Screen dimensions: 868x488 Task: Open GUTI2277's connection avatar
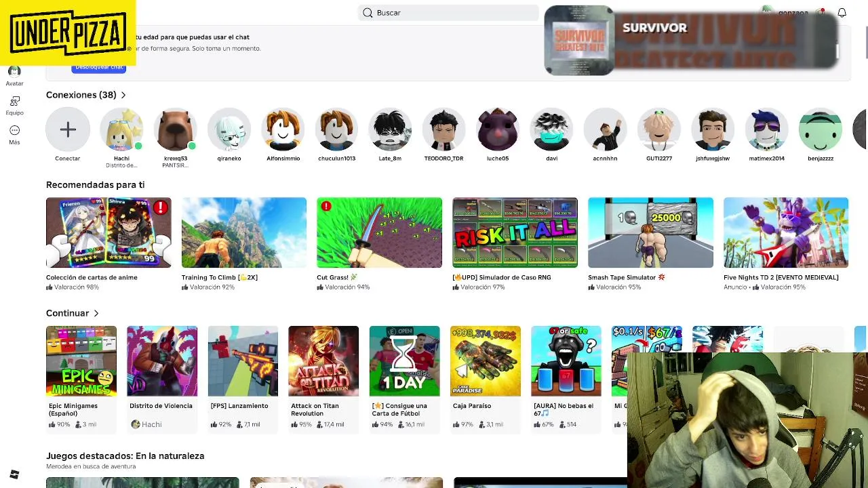pyautogui.click(x=658, y=129)
